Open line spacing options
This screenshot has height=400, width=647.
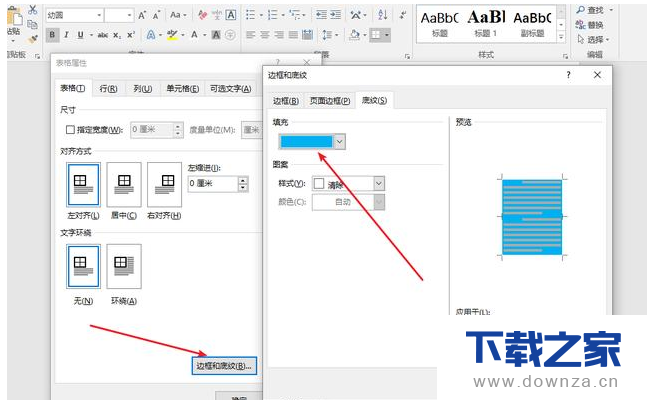[x=327, y=35]
